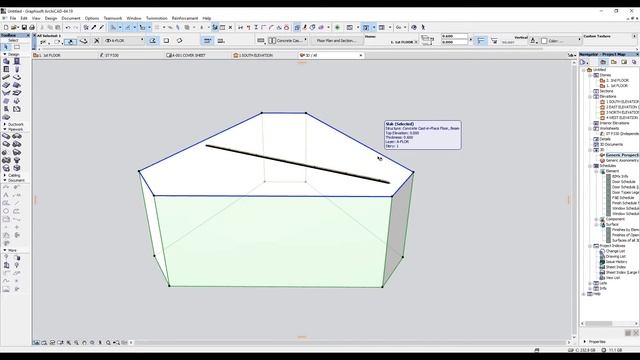
Task: Switch to the ST P330 tab
Action: [131, 55]
